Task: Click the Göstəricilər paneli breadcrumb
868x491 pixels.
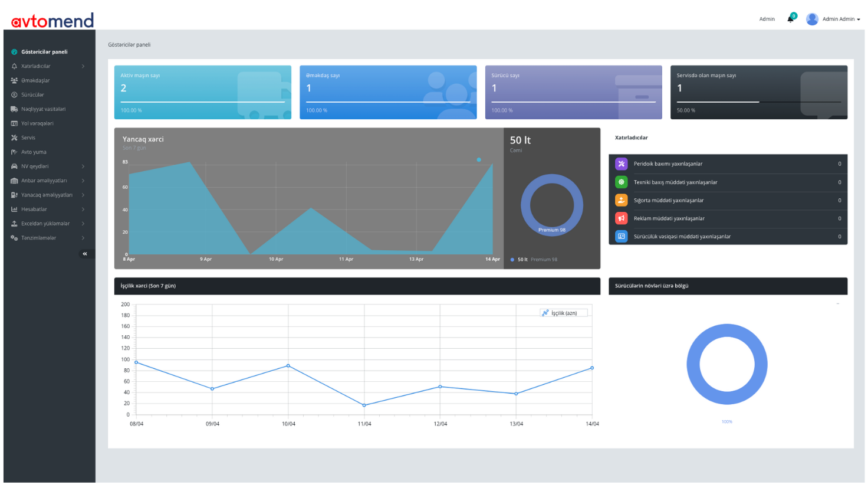Action: 129,45
